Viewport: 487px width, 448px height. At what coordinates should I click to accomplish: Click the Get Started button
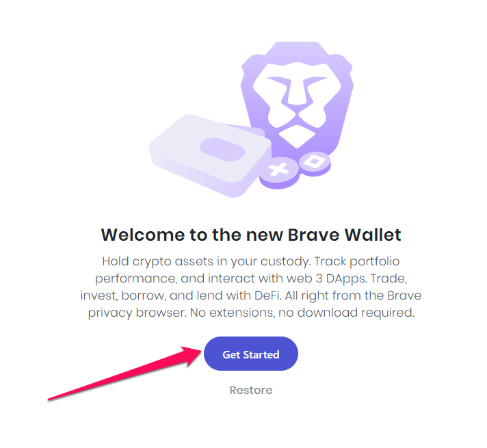coord(251,354)
